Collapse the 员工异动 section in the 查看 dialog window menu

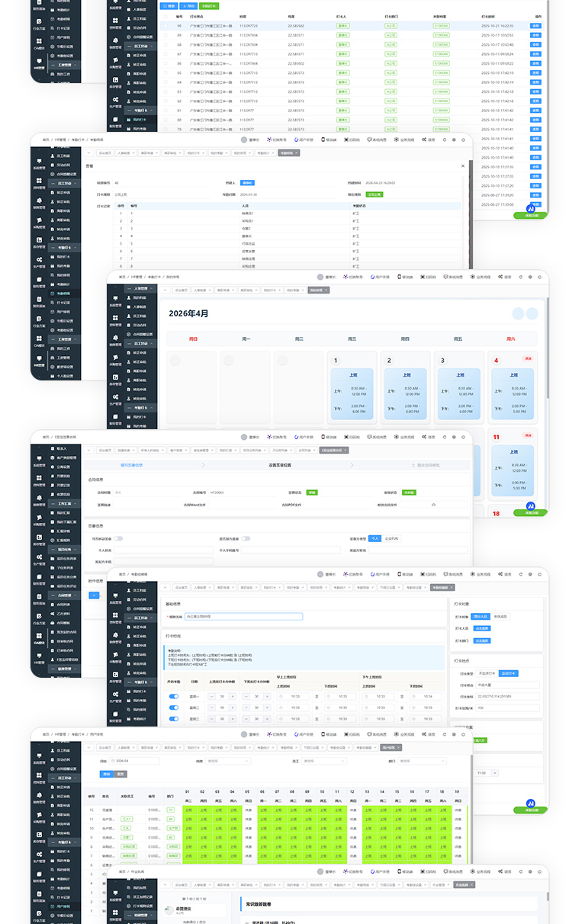pos(66,184)
